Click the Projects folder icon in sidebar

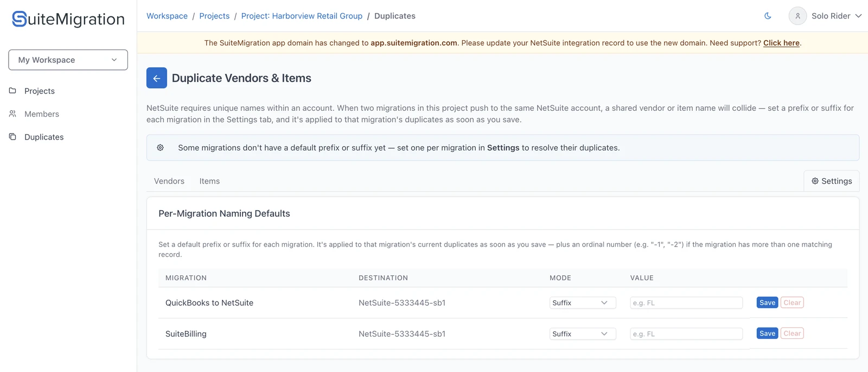(12, 91)
